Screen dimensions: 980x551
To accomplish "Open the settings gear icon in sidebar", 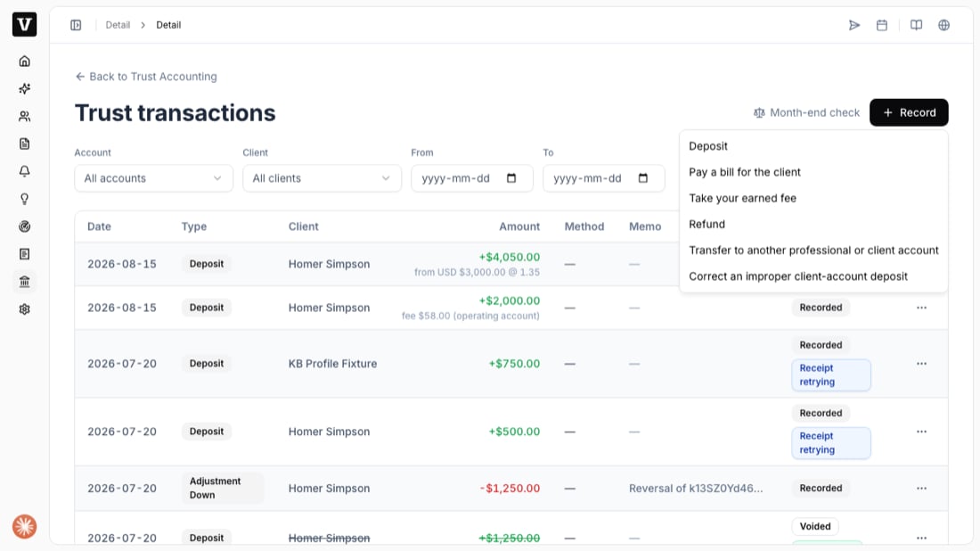I will pos(24,309).
